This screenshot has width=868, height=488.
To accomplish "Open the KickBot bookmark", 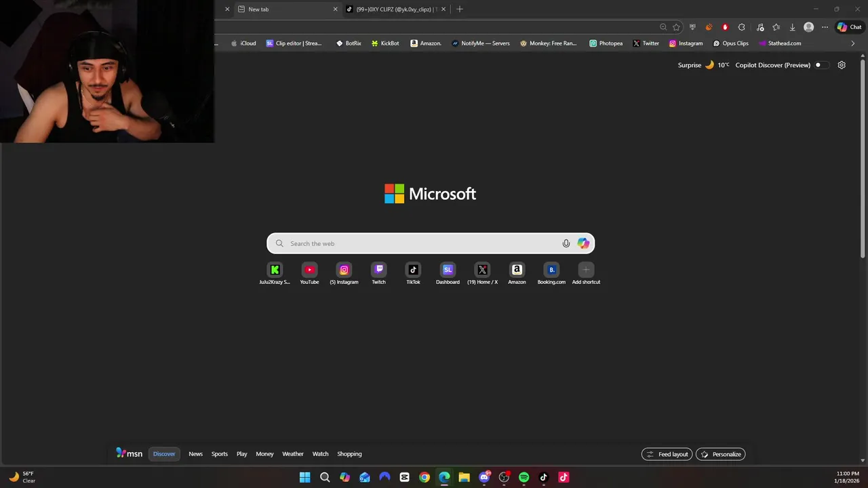I will [x=385, y=43].
